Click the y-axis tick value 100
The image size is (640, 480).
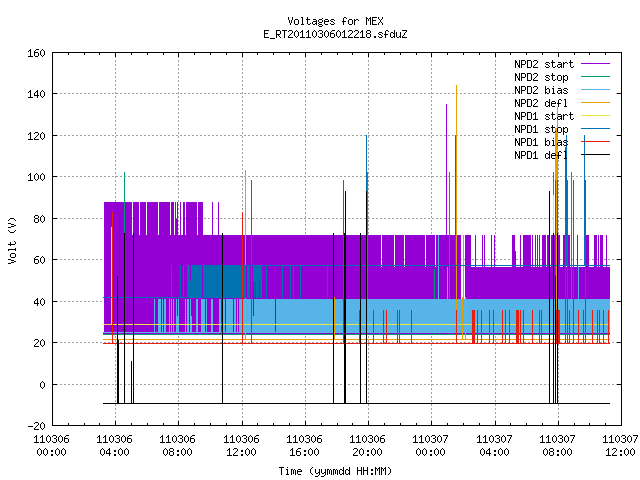36,177
